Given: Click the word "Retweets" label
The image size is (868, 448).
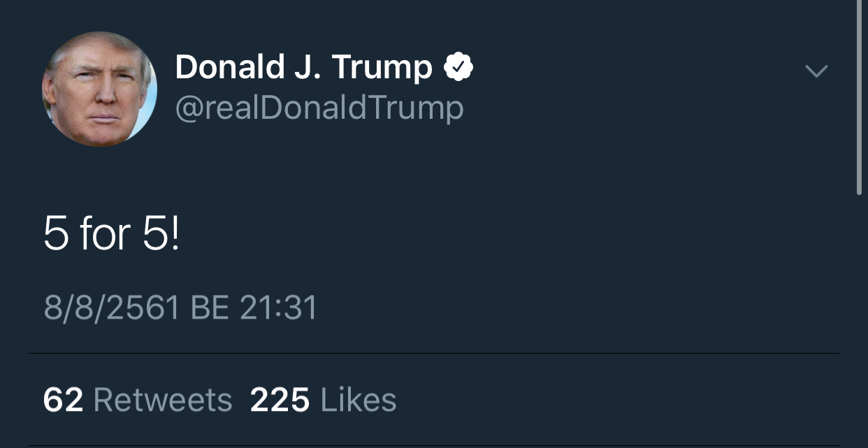Looking at the screenshot, I should [162, 400].
